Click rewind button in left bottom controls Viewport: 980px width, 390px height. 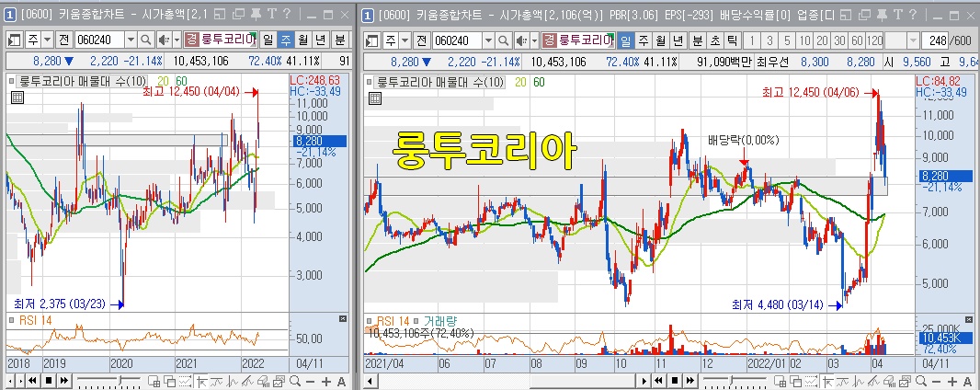pos(32,380)
